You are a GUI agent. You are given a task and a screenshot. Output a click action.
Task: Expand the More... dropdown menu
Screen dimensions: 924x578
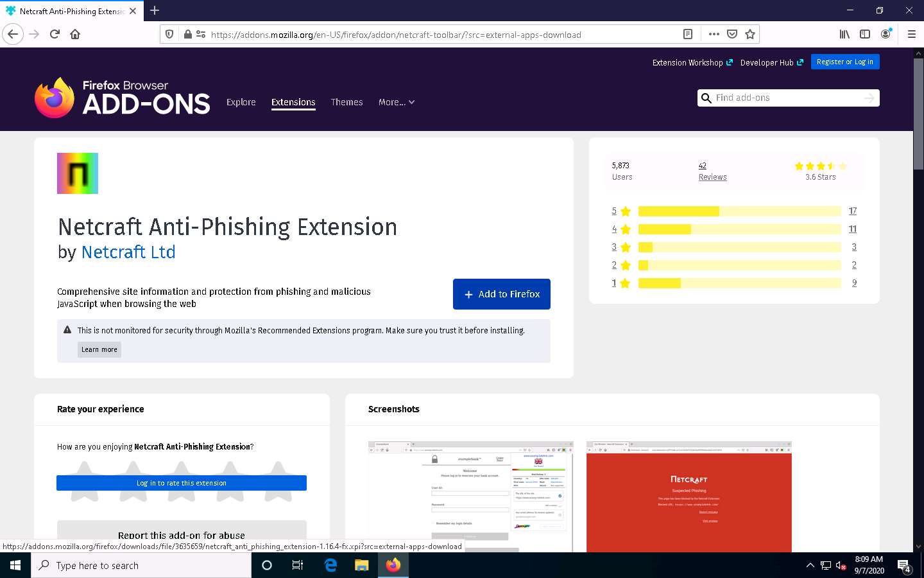pyautogui.click(x=397, y=102)
